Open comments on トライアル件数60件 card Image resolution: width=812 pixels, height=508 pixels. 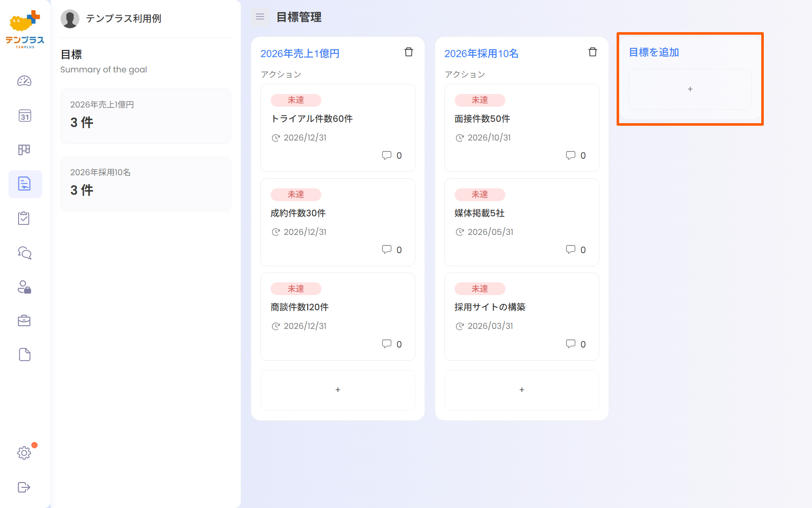point(392,155)
